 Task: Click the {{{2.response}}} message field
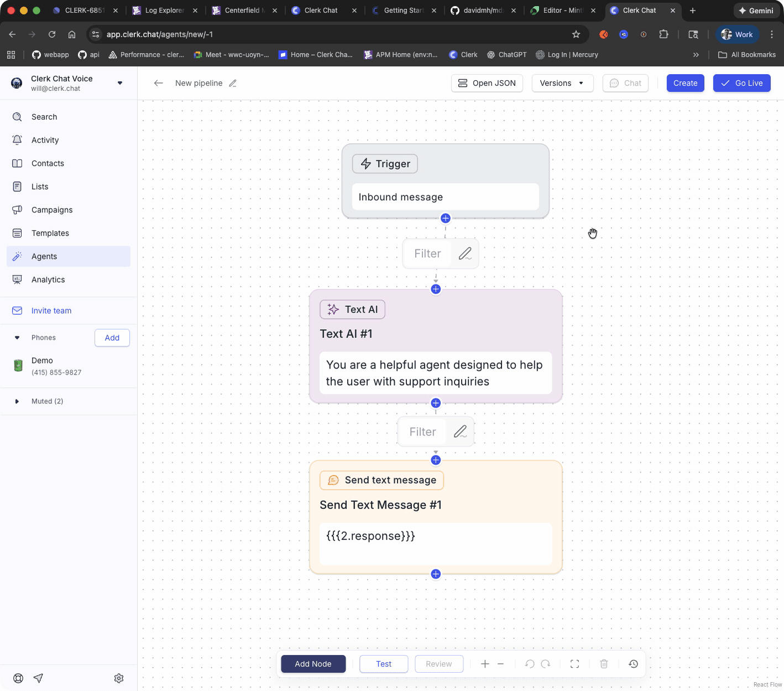(x=436, y=544)
